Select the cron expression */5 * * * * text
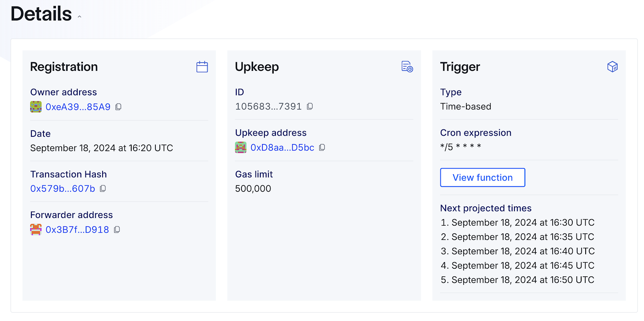 (460, 147)
